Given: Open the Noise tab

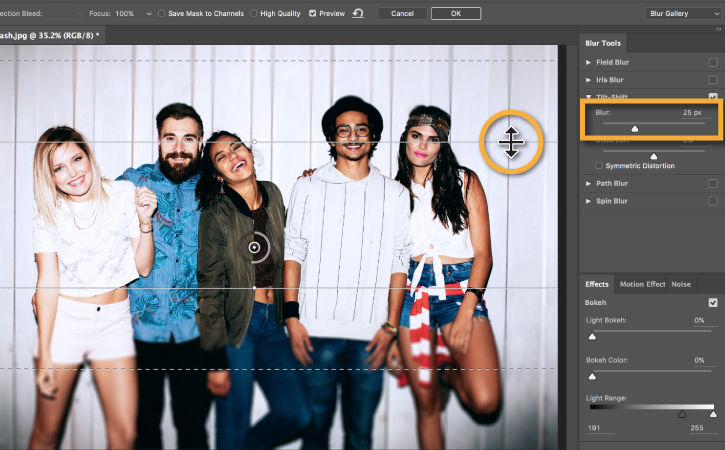Looking at the screenshot, I should pos(681,284).
